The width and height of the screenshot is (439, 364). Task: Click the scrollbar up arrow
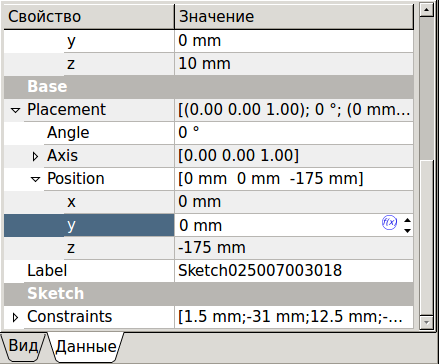click(426, 10)
